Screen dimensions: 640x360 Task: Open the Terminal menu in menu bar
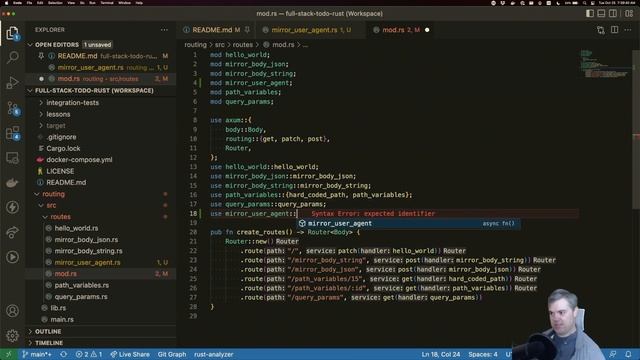(x=107, y=3)
